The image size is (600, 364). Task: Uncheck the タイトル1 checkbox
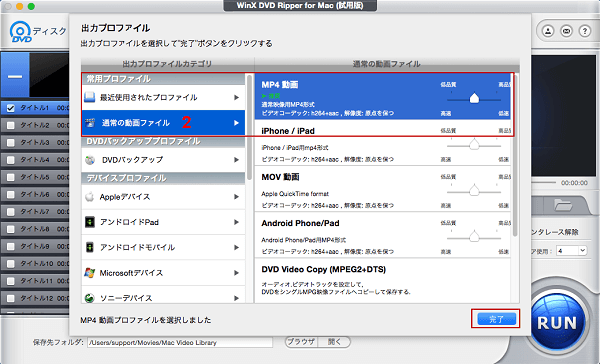[x=11, y=108]
